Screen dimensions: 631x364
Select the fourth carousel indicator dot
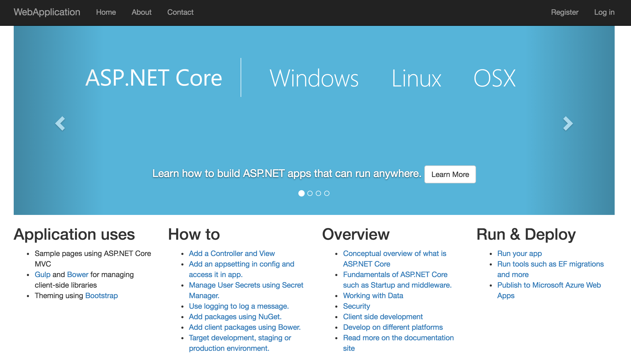(327, 193)
